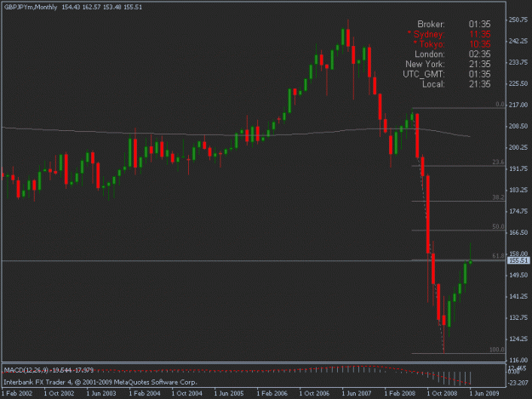The width and height of the screenshot is (532, 399).
Task: Click the 1 Feb 2008 date label
Action: click(400, 393)
